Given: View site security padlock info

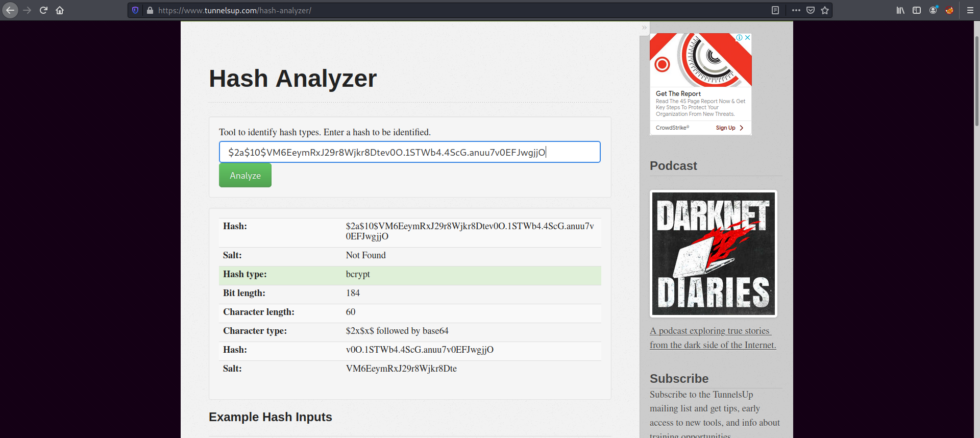Looking at the screenshot, I should [150, 10].
